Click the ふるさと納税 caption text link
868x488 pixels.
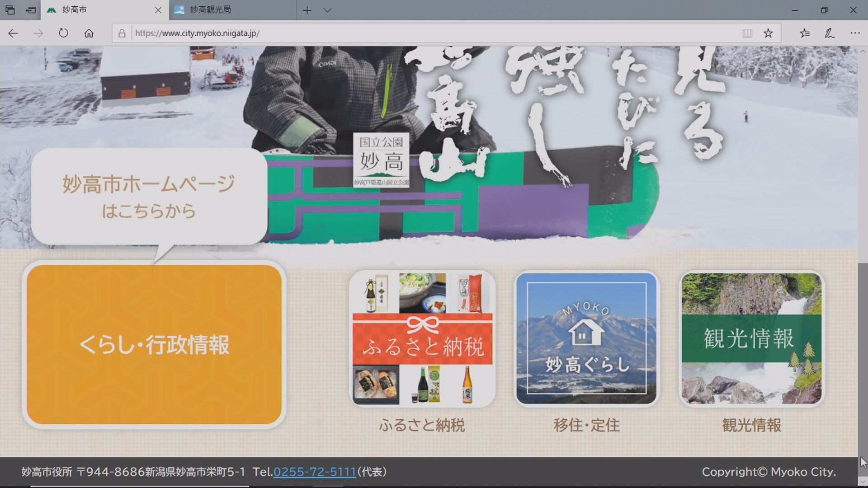click(422, 425)
